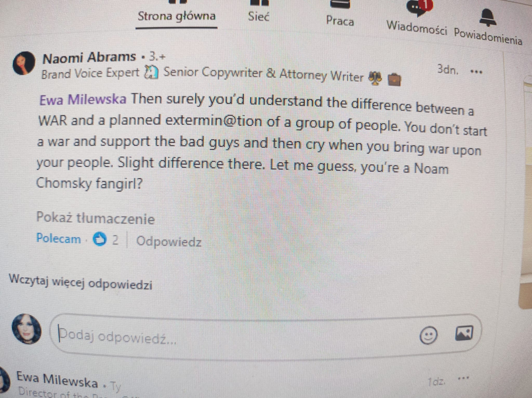Click Pokaż tłumaczenie to translate comment
The width and height of the screenshot is (532, 398).
(x=95, y=218)
